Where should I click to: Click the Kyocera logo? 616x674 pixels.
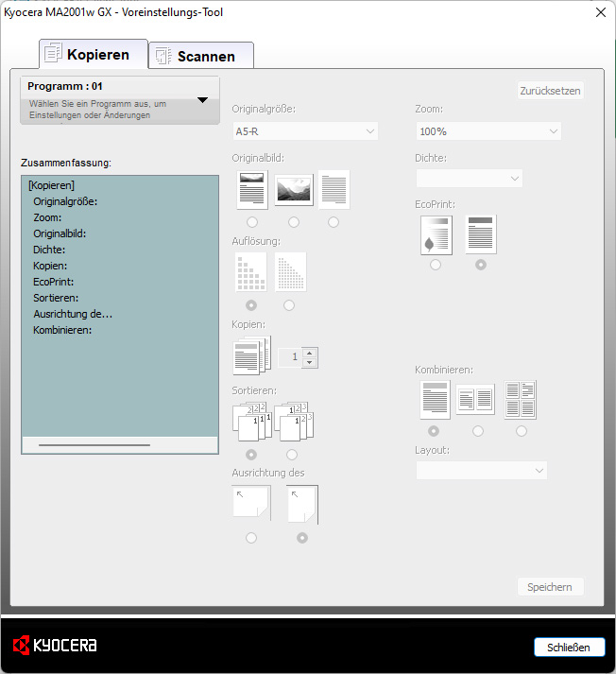coord(55,646)
